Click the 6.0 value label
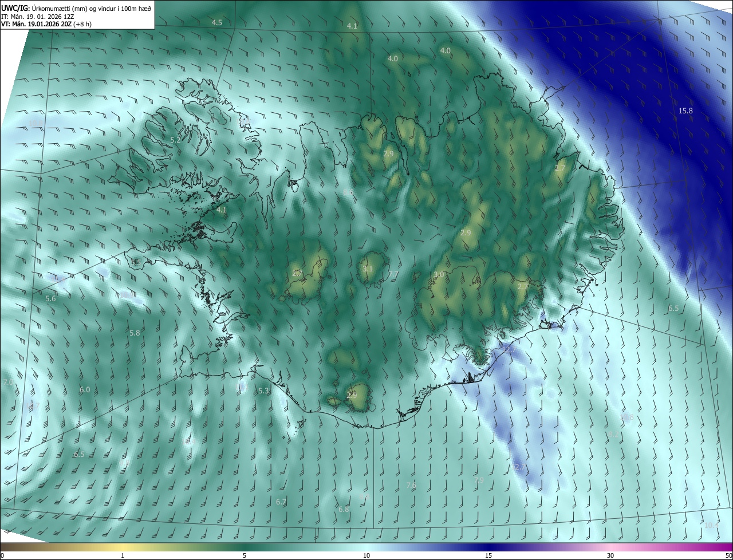Screen dimensions: 733x560 point(85,389)
